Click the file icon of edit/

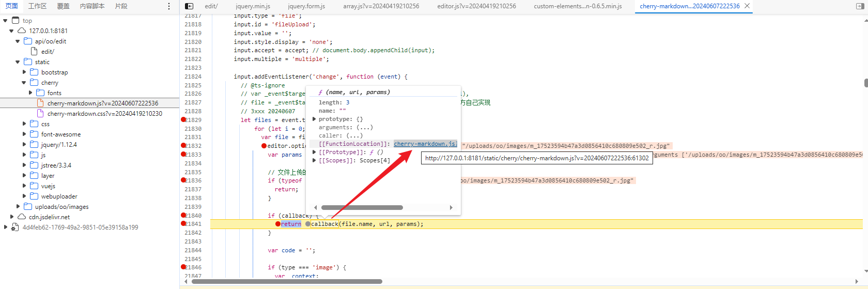pyautogui.click(x=34, y=52)
